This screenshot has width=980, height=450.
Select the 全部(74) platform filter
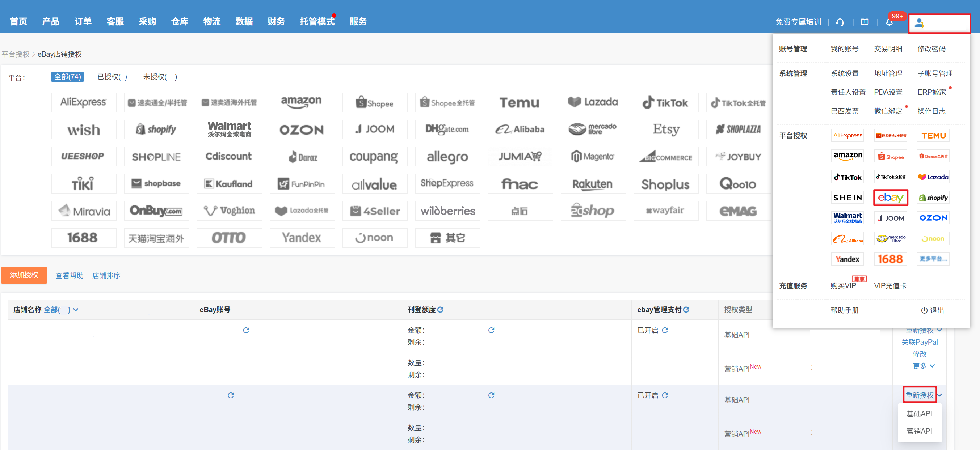(x=67, y=77)
